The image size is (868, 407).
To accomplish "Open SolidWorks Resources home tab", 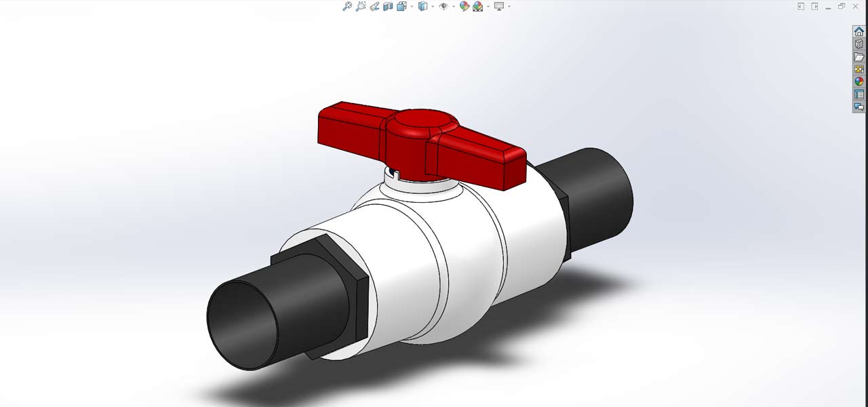I will pyautogui.click(x=859, y=32).
